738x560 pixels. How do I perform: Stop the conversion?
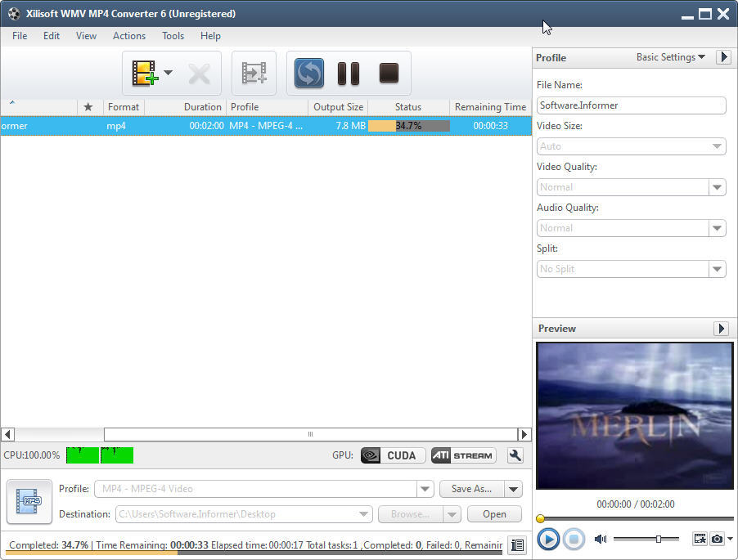coord(389,73)
